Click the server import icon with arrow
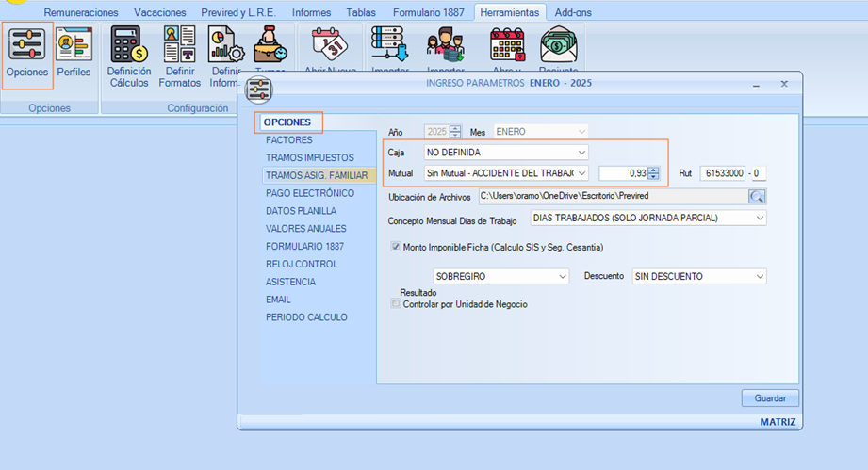Image resolution: width=868 pixels, height=470 pixels. [x=387, y=45]
